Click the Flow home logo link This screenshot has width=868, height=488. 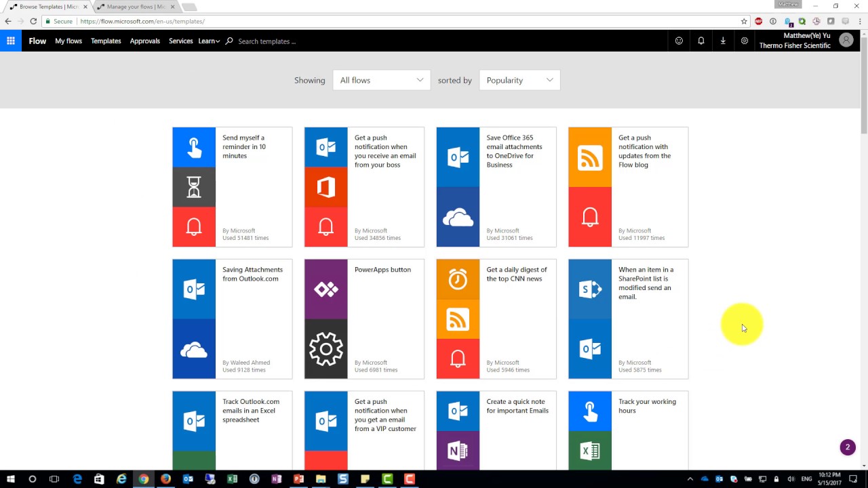tap(37, 41)
